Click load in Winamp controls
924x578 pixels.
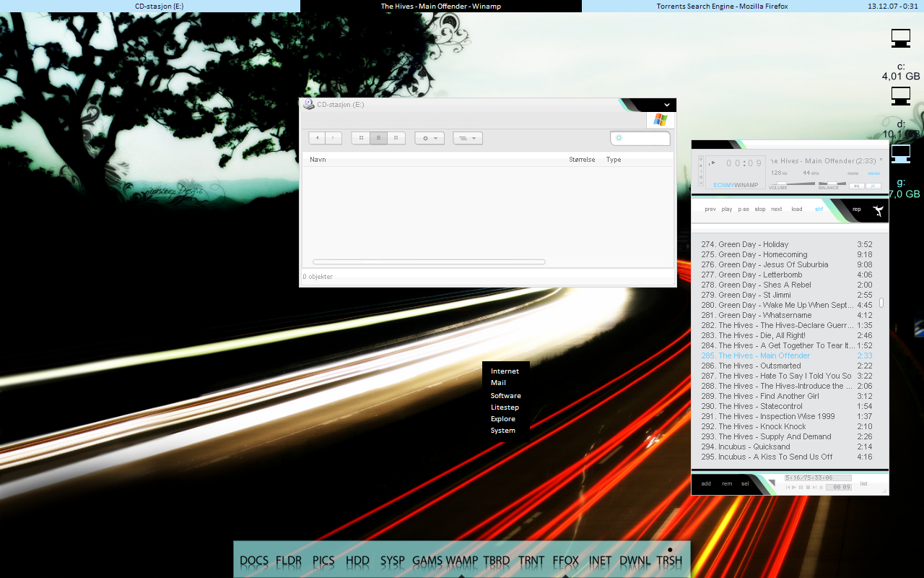click(x=797, y=210)
